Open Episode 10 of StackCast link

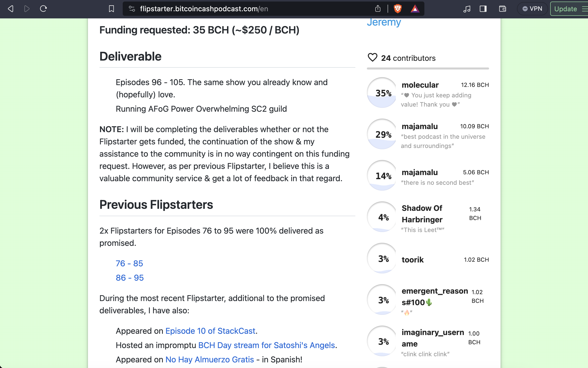click(210, 331)
